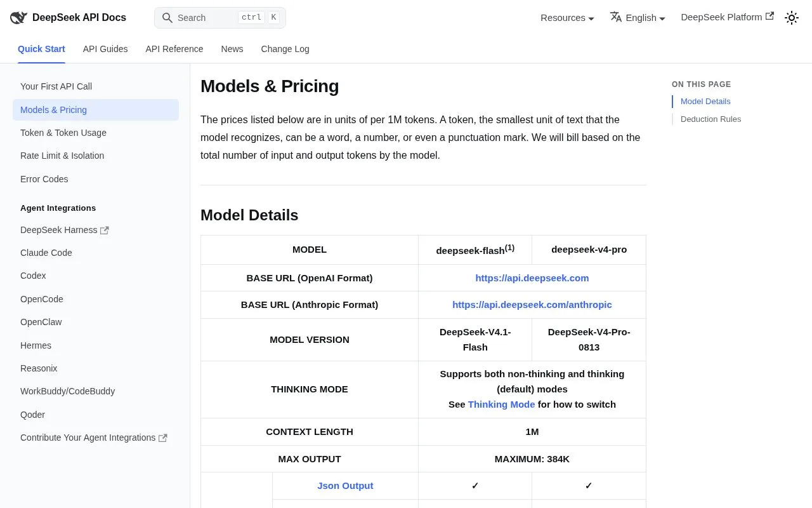Open the OpenClaw integration page

click(x=96, y=322)
